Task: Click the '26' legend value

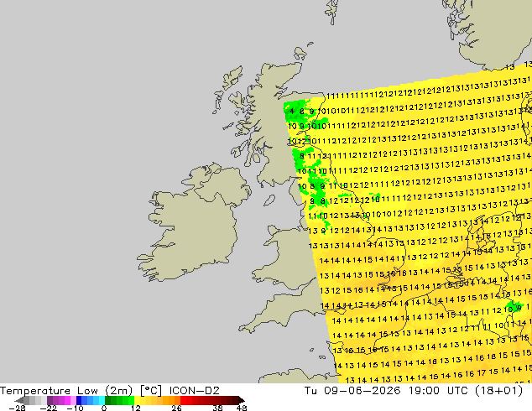Action: click(x=176, y=408)
